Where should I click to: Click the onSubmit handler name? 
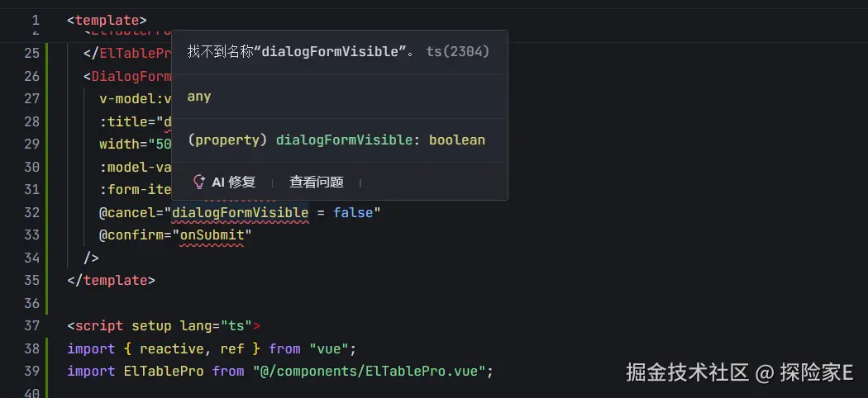(212, 235)
